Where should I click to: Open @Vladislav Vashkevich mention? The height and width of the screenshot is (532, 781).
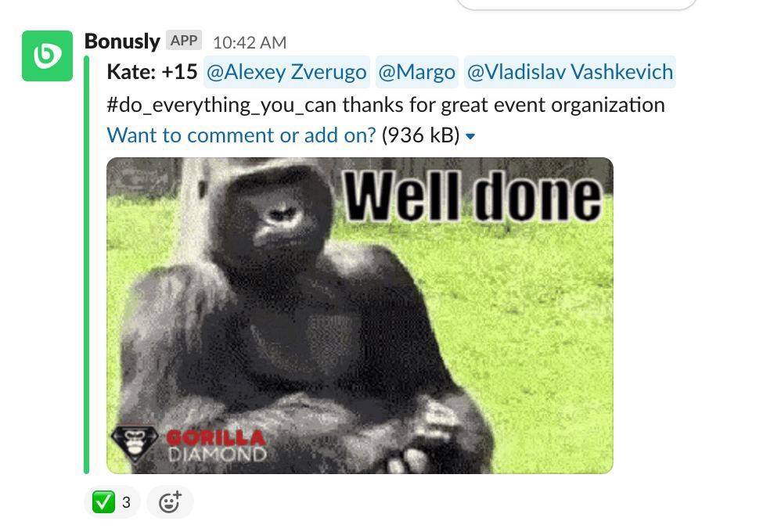click(x=570, y=72)
